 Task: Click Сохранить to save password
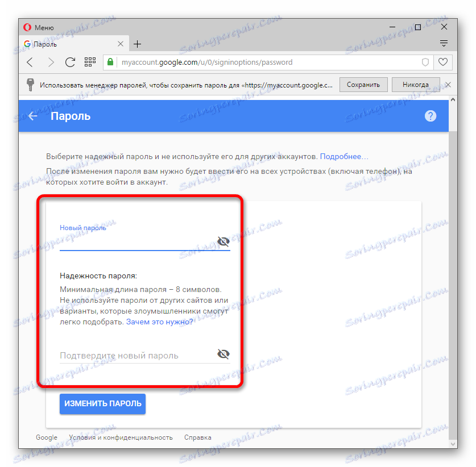pyautogui.click(x=363, y=85)
